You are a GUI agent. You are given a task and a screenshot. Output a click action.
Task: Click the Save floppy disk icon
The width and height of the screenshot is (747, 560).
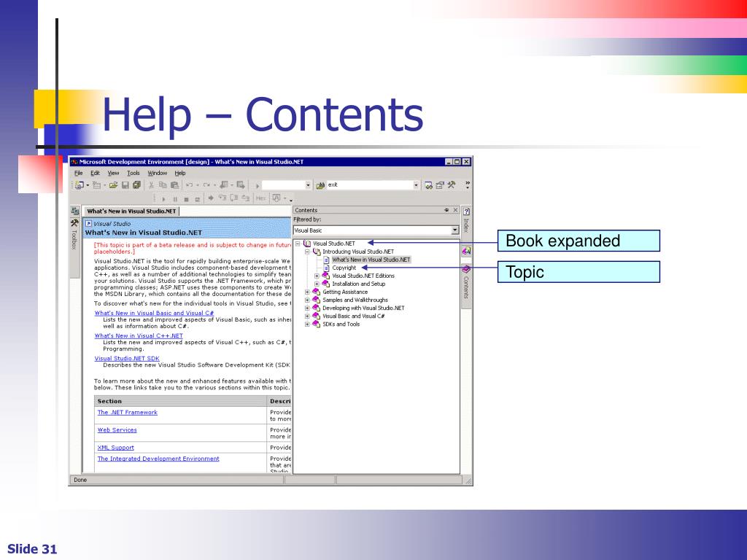coord(125,184)
